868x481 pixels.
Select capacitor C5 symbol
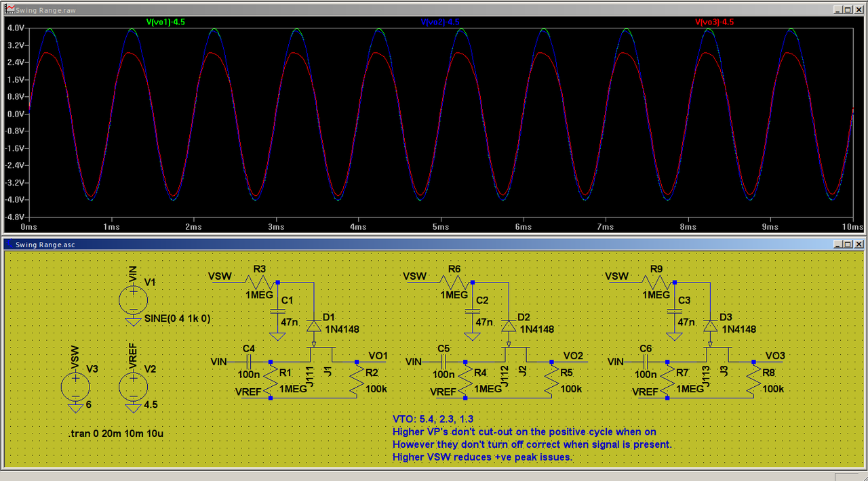(x=443, y=362)
